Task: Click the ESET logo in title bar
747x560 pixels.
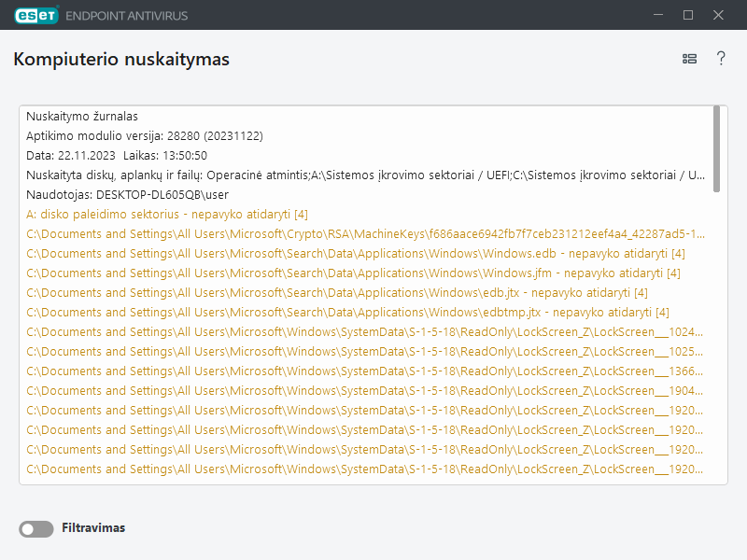Action: (x=36, y=15)
